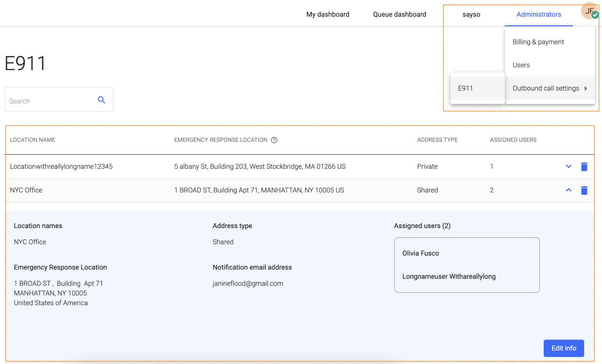Click the janineflood@gmail.com email address
The image size is (602, 364).
coord(247,283)
